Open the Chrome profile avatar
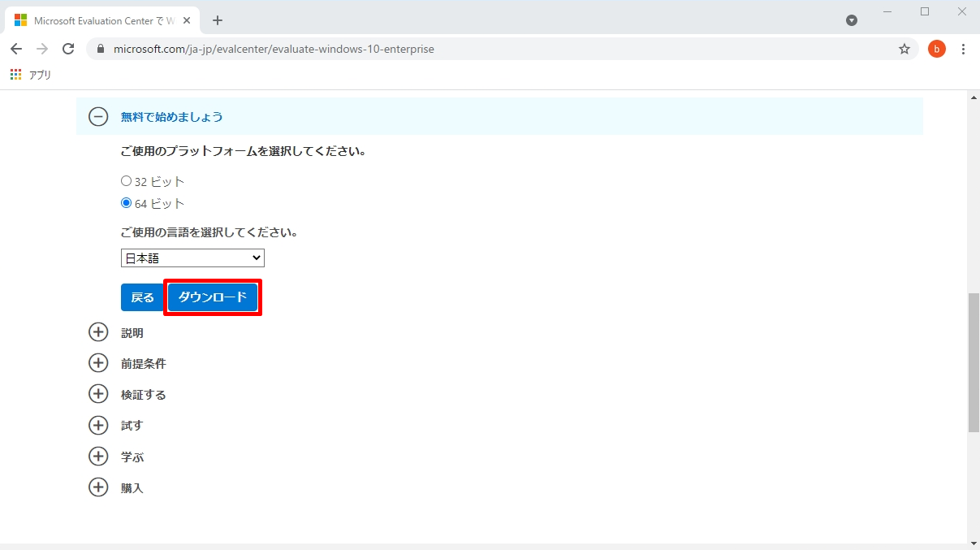Viewport: 980px width, 550px height. (937, 49)
